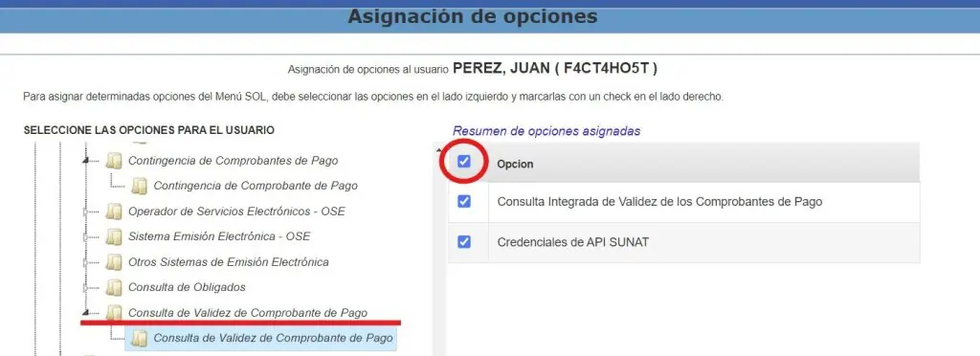Uncheck the Credenciales de API SUNAT checkbox
Image resolution: width=980 pixels, height=356 pixels.
[464, 242]
